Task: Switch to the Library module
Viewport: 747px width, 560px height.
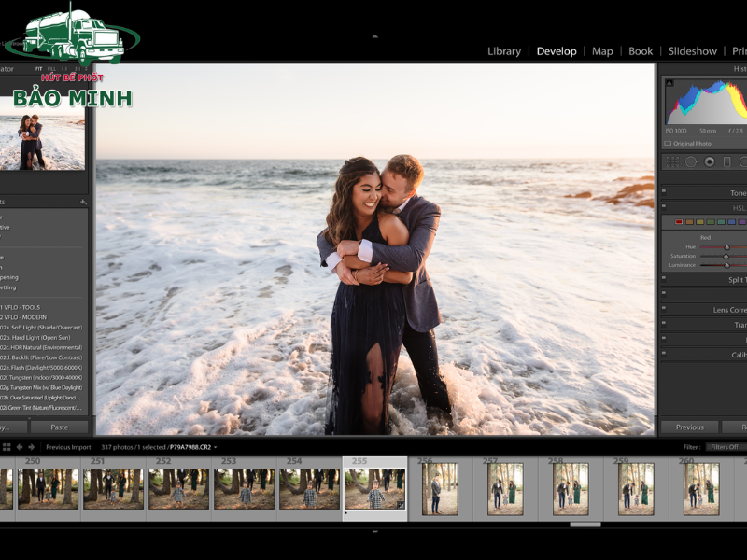Action: (504, 51)
